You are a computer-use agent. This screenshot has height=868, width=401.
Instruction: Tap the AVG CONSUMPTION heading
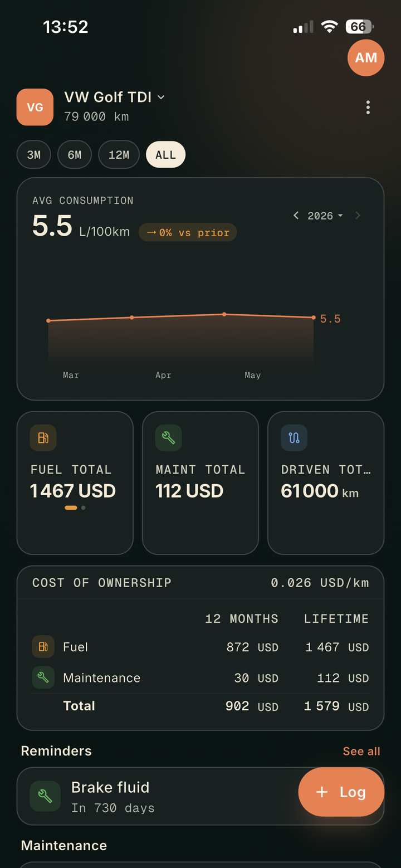pos(83,201)
